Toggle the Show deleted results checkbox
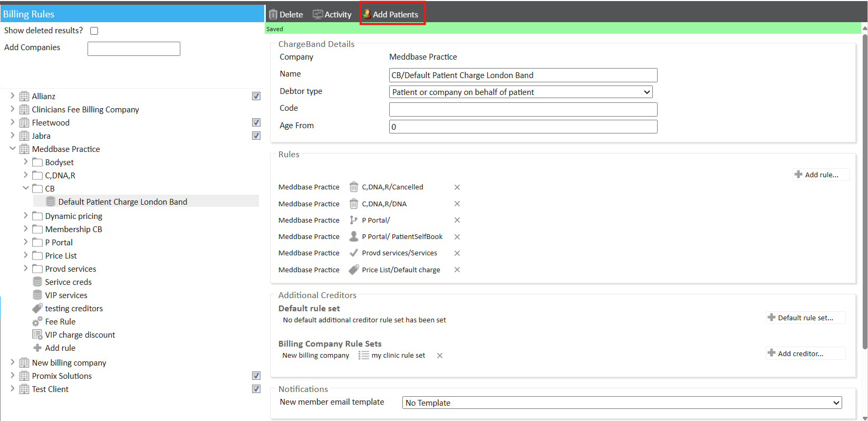Image resolution: width=868 pixels, height=421 pixels. tap(94, 31)
